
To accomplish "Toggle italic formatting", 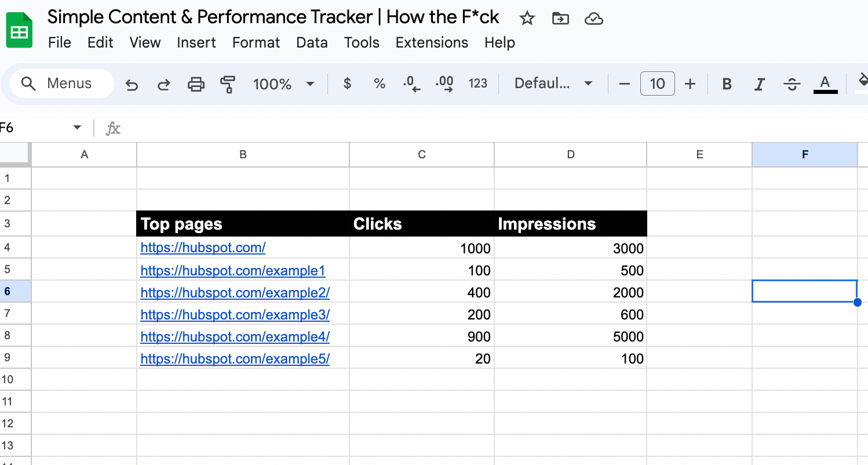I will (x=759, y=84).
